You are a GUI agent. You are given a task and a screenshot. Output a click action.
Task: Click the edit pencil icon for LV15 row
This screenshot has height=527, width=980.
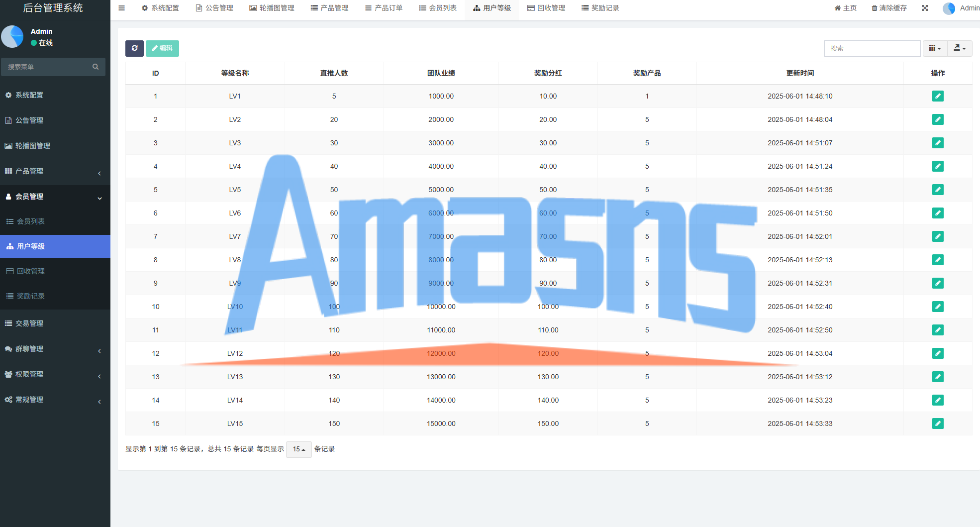[938, 423]
